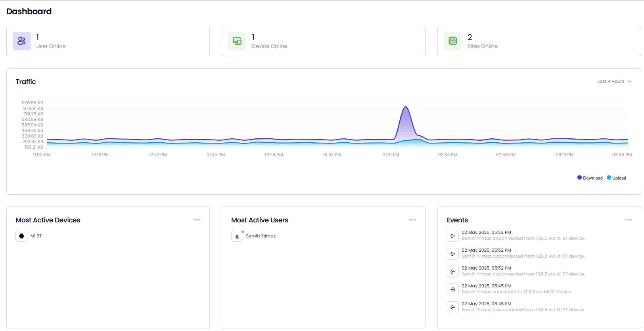Open Events panel options menu
Image resolution: width=644 pixels, height=331 pixels.
[628, 220]
